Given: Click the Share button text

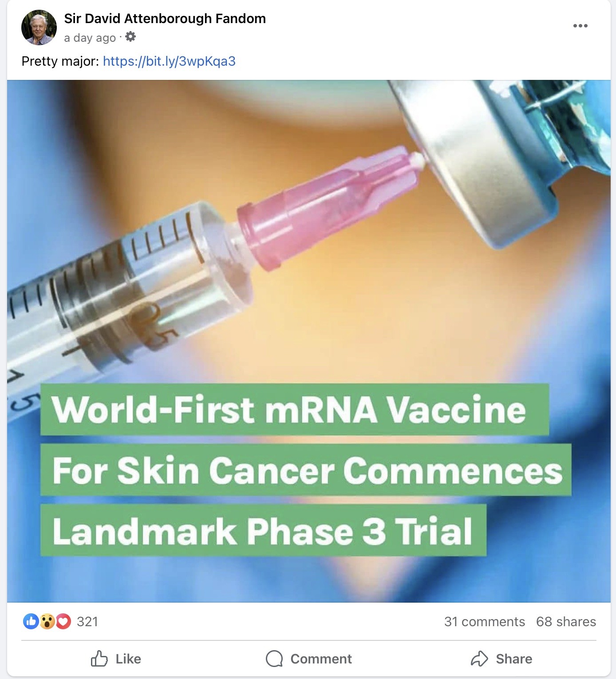Looking at the screenshot, I should click(514, 659).
